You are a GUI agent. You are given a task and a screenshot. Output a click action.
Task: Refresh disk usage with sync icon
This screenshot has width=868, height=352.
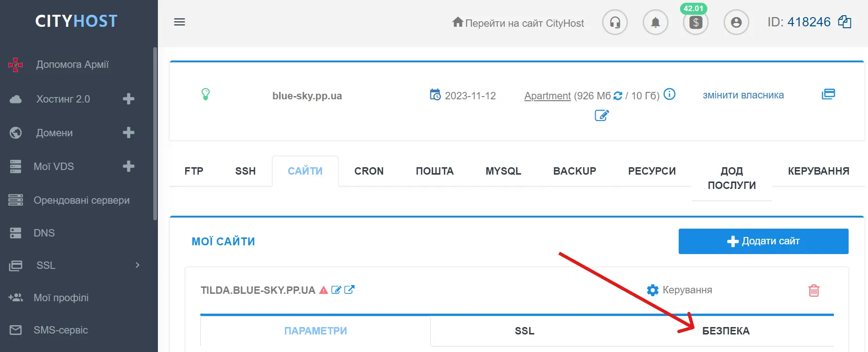[618, 96]
